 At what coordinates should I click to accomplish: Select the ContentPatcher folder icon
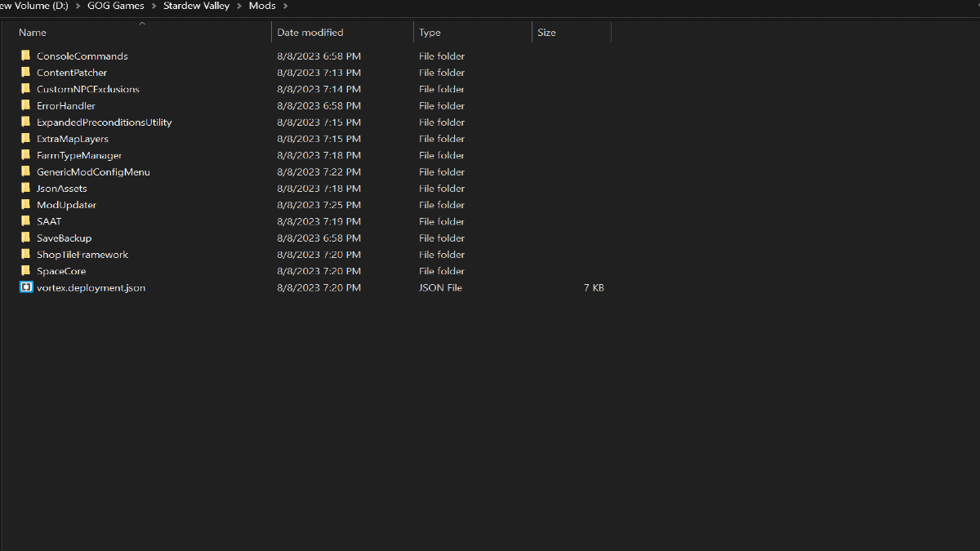pyautogui.click(x=26, y=73)
